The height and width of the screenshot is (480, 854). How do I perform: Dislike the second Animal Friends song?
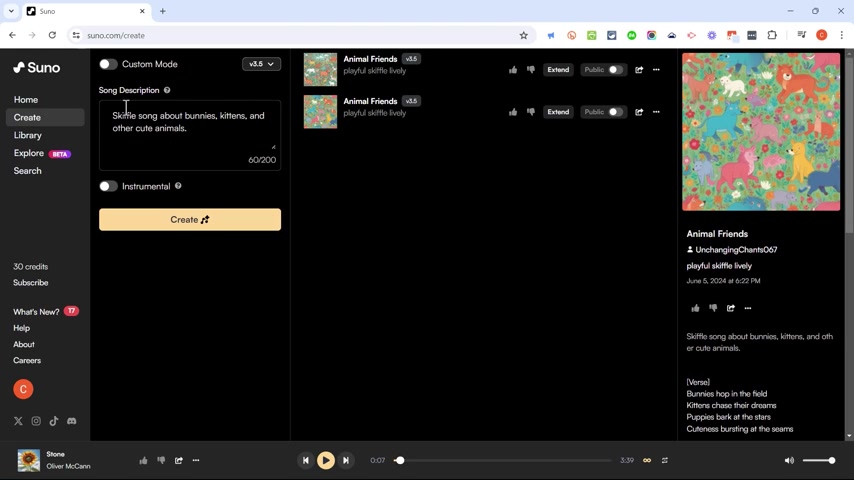click(530, 112)
